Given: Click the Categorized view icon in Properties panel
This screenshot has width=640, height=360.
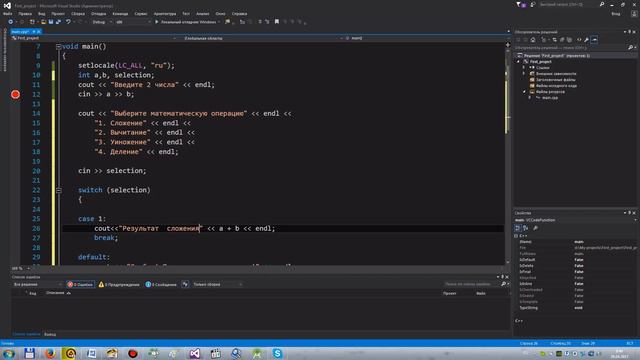Looking at the screenshot, I should [518, 228].
